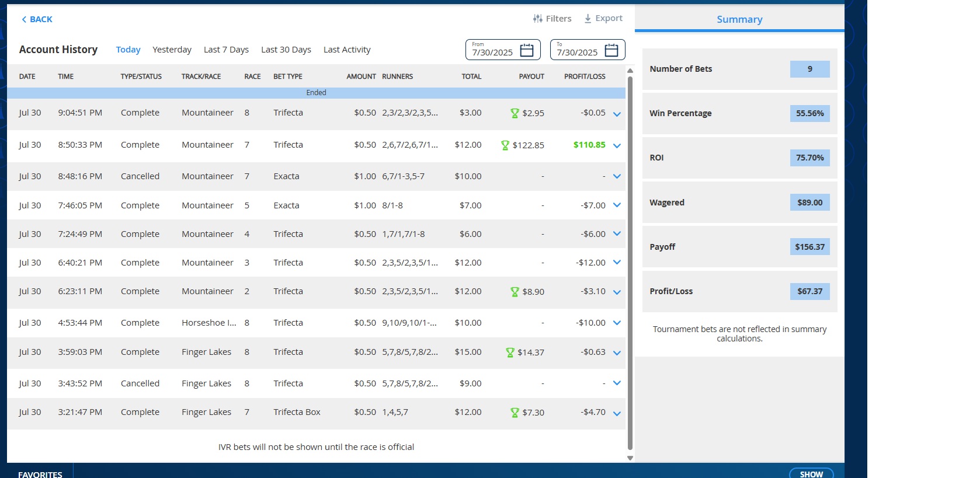Viewport: 980px width, 478px height.
Task: Expand the 7:46:05 PM Exacta bet
Action: click(617, 205)
